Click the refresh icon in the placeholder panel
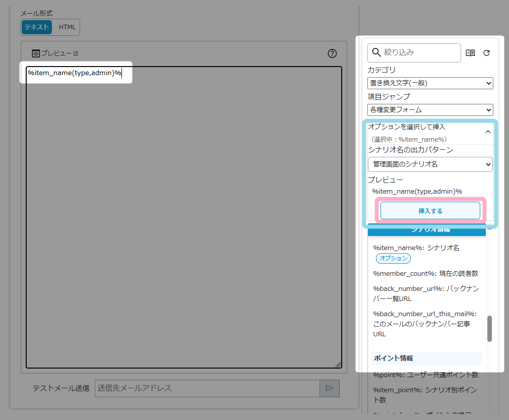The height and width of the screenshot is (420, 509). [x=486, y=53]
